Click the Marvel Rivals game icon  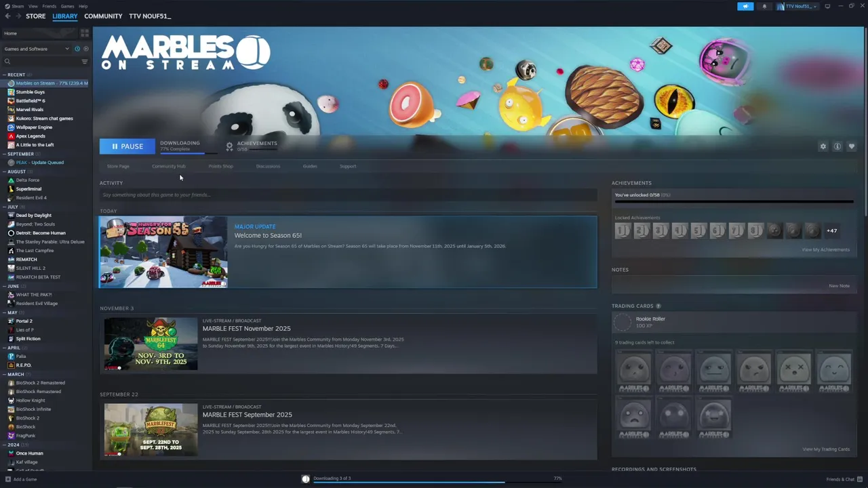tap(11, 110)
